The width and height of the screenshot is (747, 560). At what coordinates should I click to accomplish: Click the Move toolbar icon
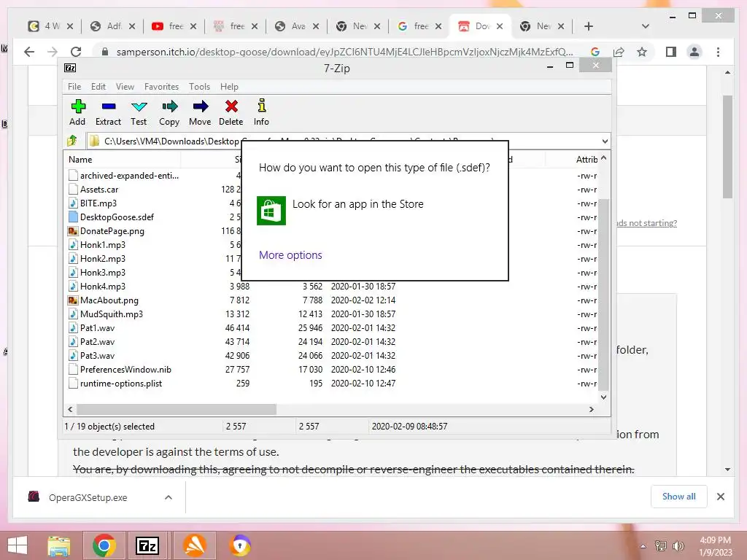click(200, 112)
